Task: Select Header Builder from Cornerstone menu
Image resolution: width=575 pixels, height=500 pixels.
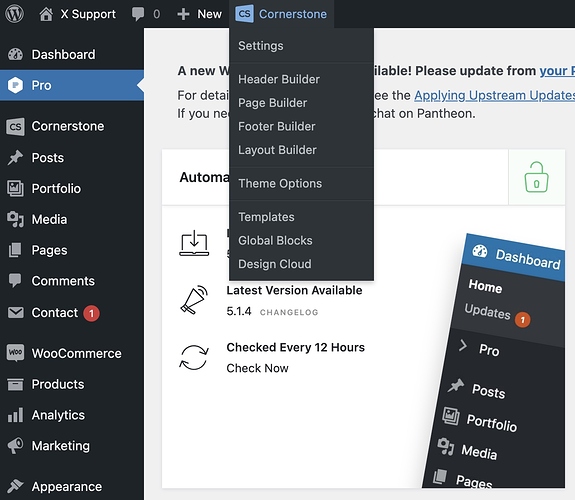Action: (x=279, y=79)
